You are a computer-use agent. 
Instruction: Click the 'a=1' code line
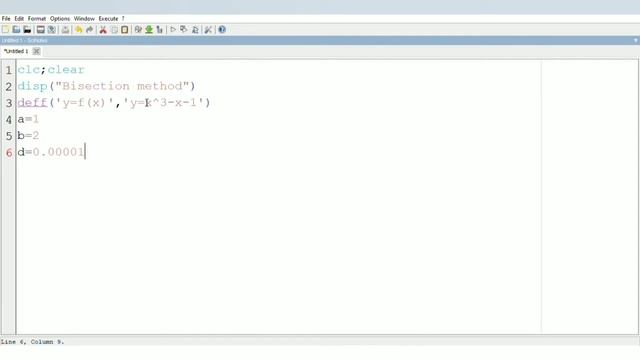click(28, 119)
